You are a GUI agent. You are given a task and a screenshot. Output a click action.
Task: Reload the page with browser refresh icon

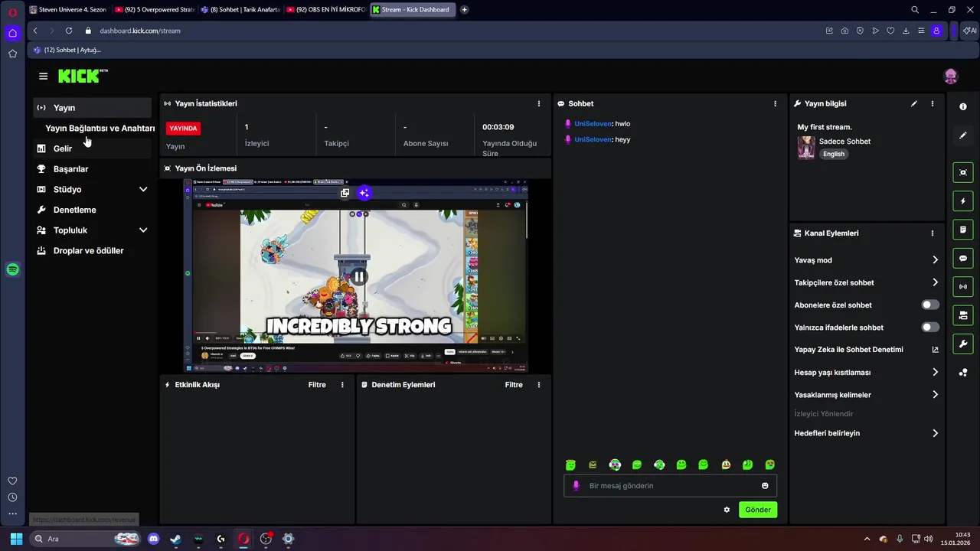(69, 31)
